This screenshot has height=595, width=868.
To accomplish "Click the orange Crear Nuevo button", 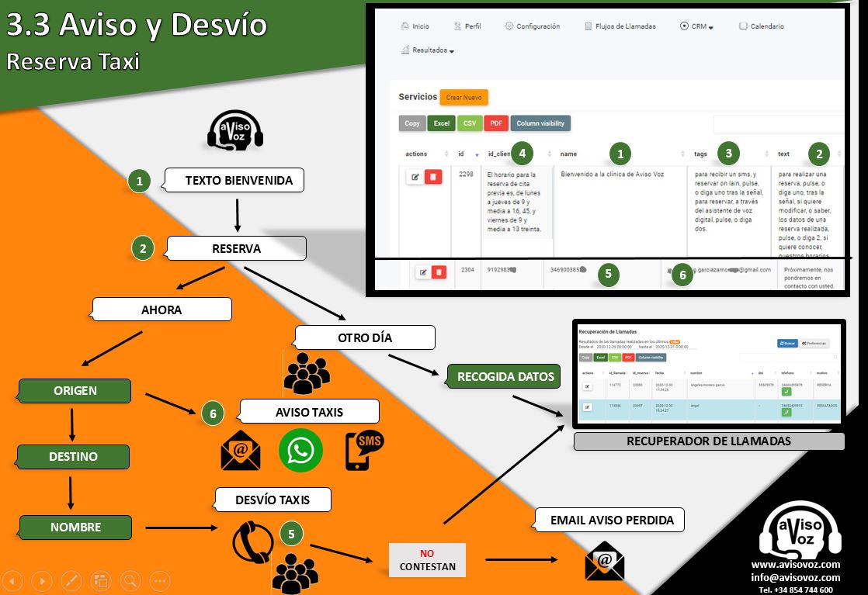I will (464, 98).
